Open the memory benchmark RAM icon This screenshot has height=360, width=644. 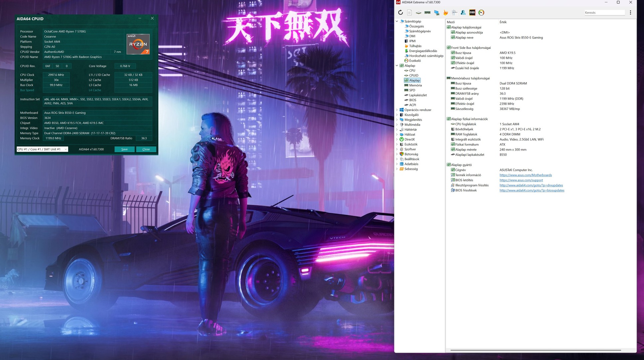[427, 13]
